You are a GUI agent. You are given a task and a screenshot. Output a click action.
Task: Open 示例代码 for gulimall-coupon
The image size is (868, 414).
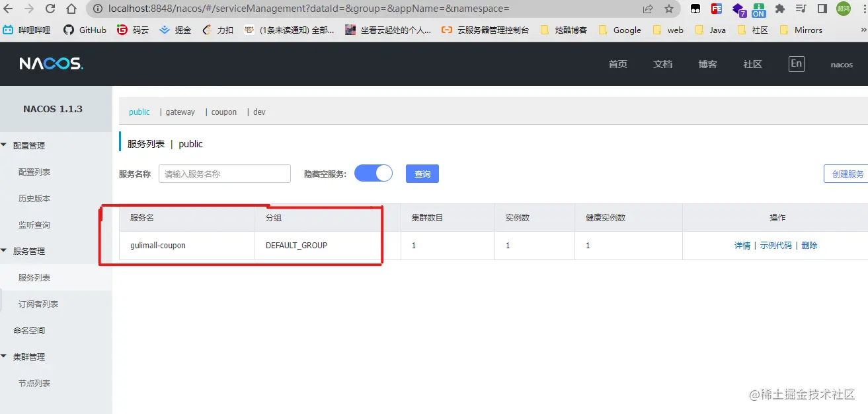pos(776,245)
